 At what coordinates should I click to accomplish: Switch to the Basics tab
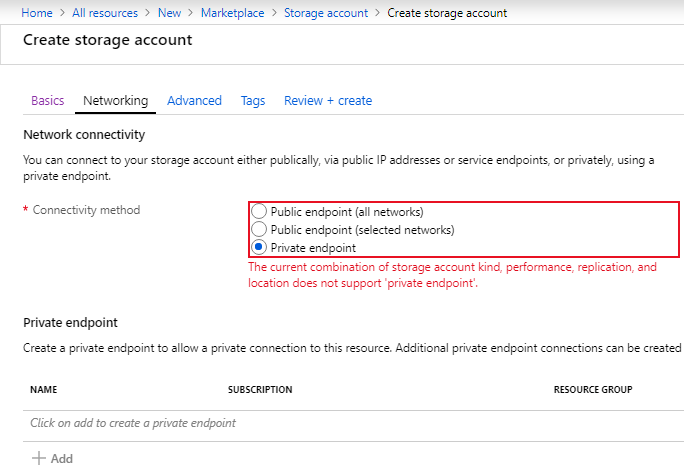pos(47,101)
